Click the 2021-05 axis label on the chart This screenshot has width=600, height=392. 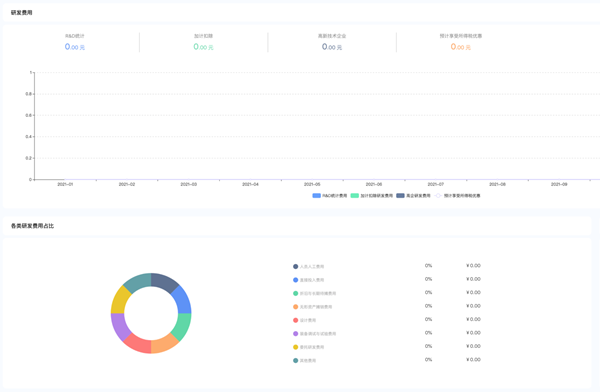tap(312, 184)
